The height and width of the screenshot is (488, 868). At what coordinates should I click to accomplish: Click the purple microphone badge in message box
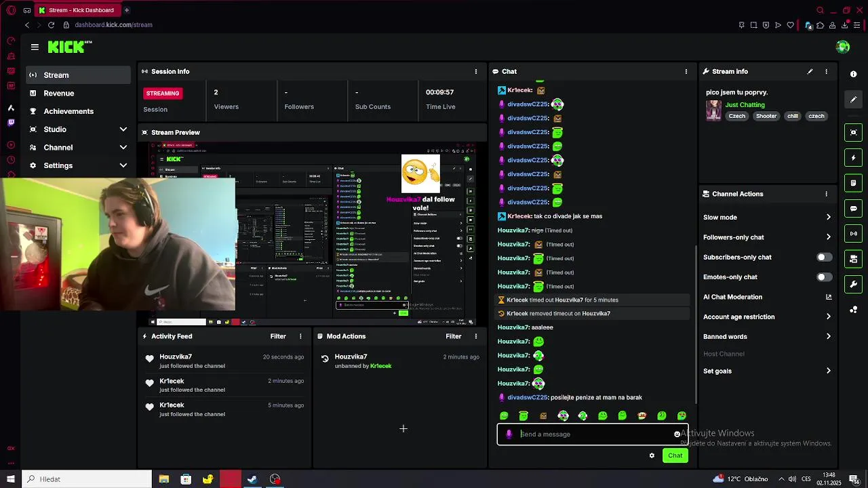click(x=509, y=434)
